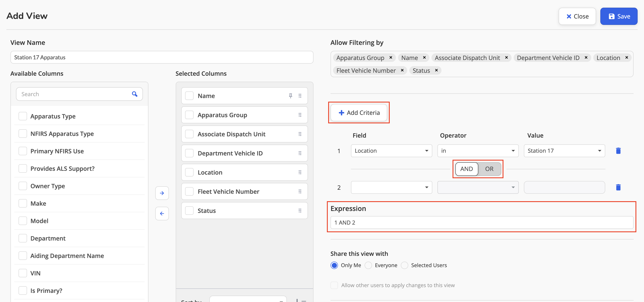Image resolution: width=644 pixels, height=302 pixels.
Task: Click the Expression input field
Action: pyautogui.click(x=482, y=222)
